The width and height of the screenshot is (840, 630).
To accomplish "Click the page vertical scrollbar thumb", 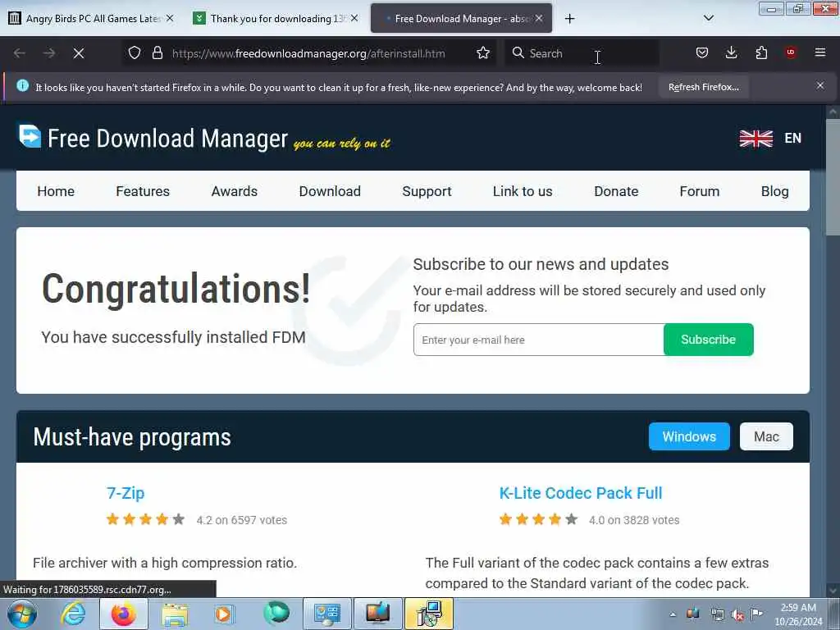I will coord(833,177).
